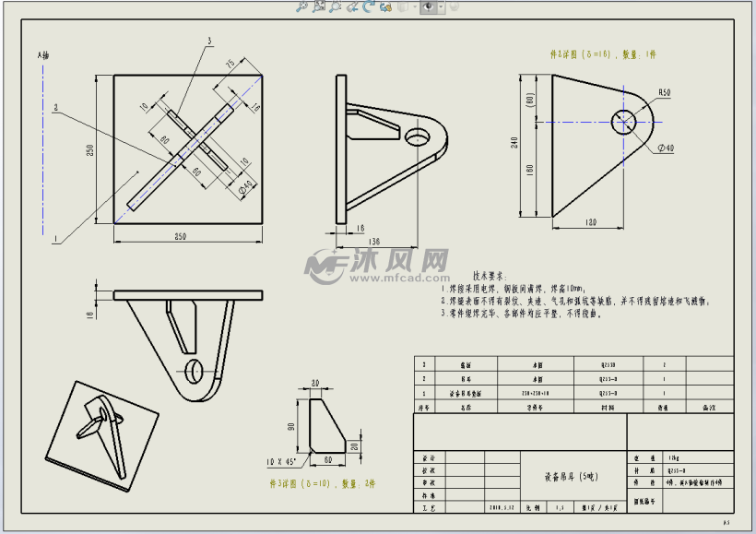Select the R50 radius dimension
Screen dimensions: 756x534
pyautogui.click(x=664, y=92)
